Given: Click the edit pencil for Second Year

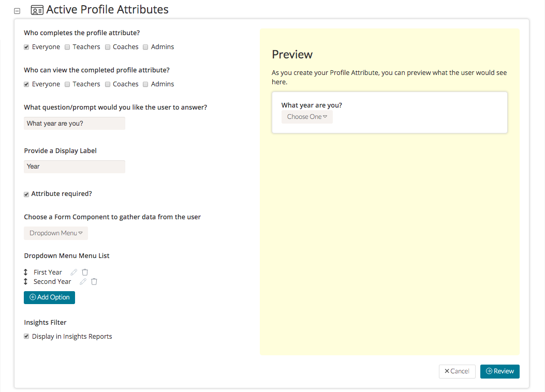Looking at the screenshot, I should coord(83,281).
